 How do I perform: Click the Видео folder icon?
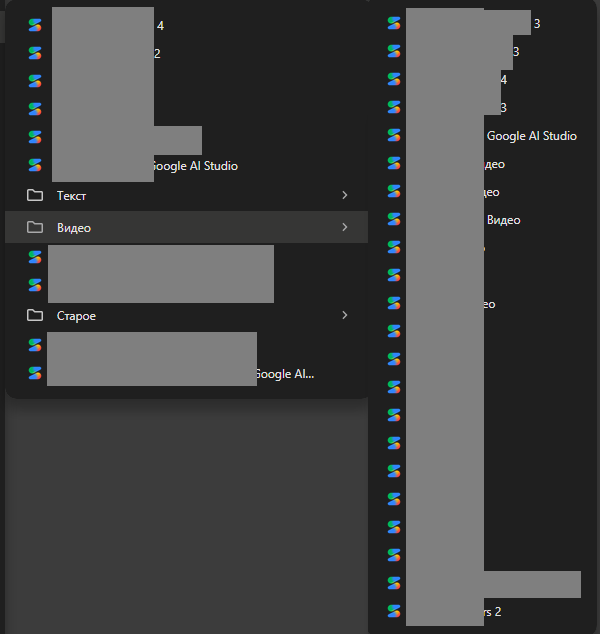coord(35,227)
